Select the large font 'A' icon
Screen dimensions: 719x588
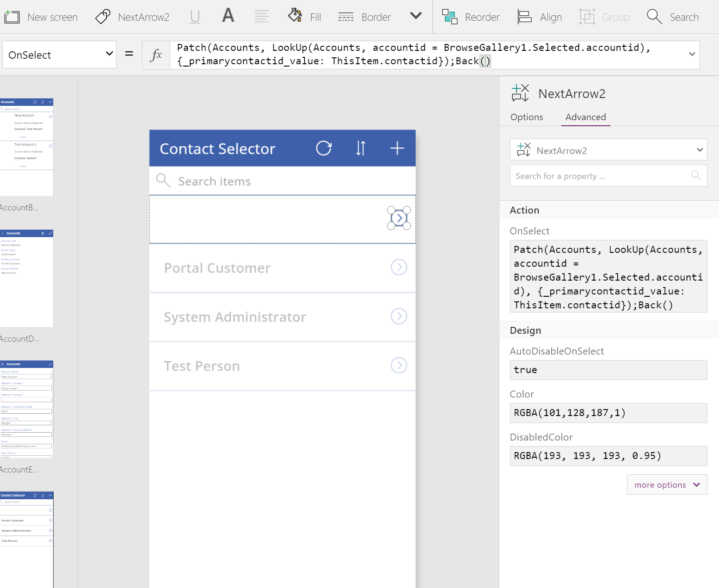point(228,16)
